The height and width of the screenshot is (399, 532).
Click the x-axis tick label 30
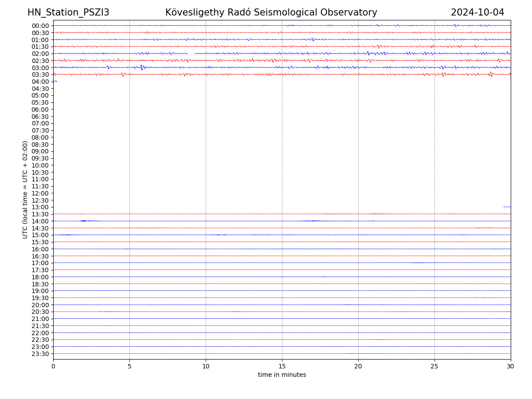[511, 367]
